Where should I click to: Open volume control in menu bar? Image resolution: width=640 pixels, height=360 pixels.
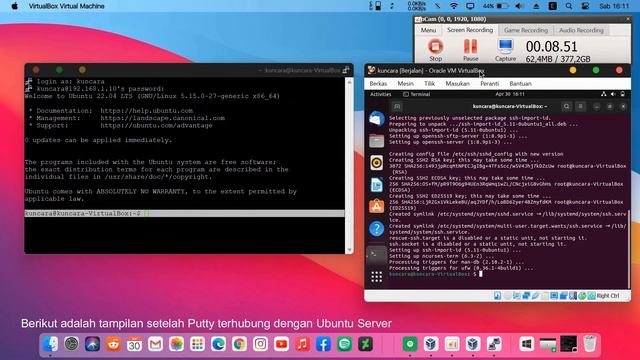pos(519,6)
